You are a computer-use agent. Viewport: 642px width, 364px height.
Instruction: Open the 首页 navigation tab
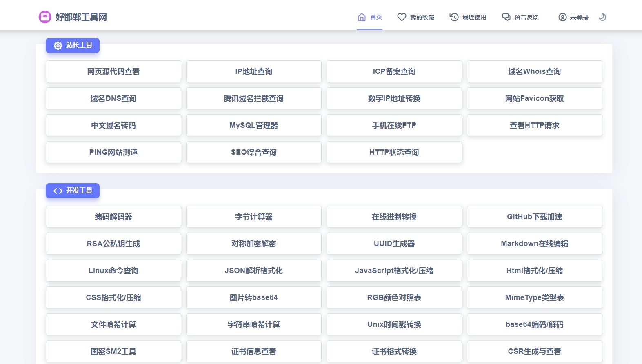pos(376,17)
